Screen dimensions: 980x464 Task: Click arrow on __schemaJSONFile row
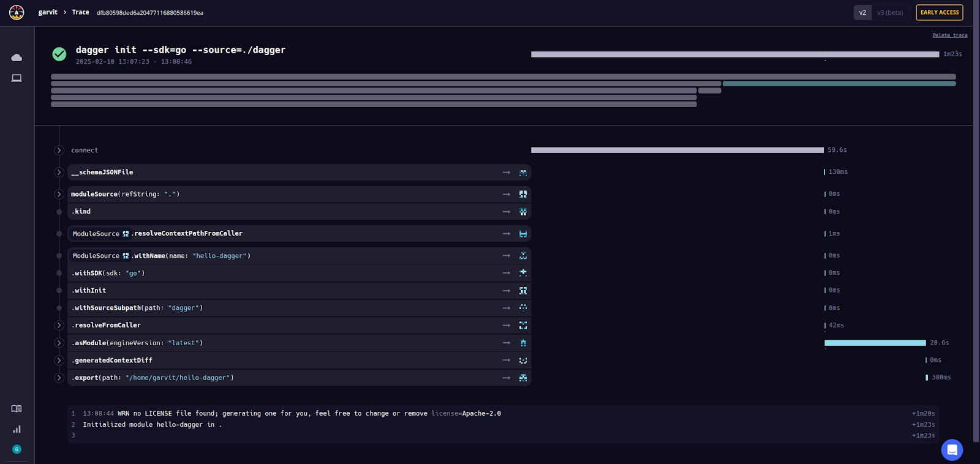[507, 173]
